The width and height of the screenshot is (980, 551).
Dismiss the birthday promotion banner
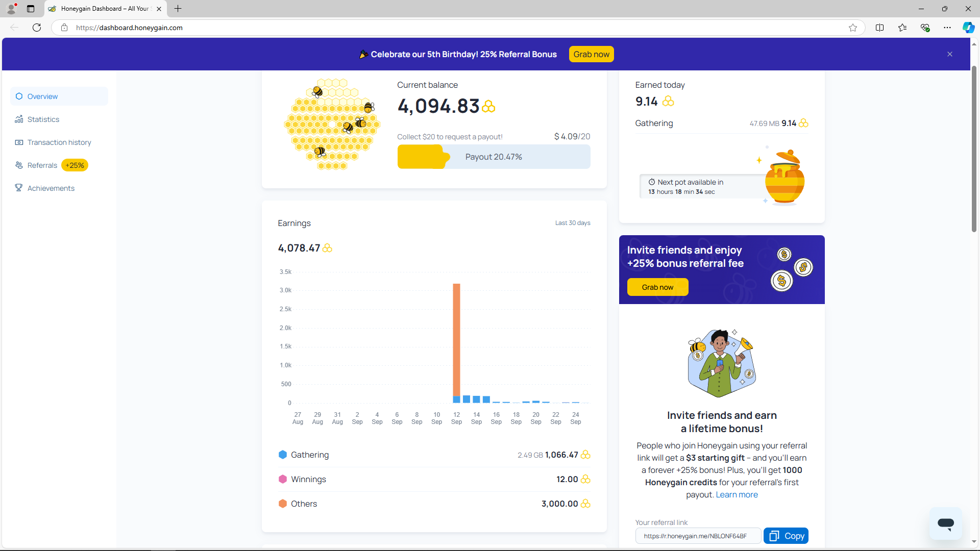(x=950, y=54)
